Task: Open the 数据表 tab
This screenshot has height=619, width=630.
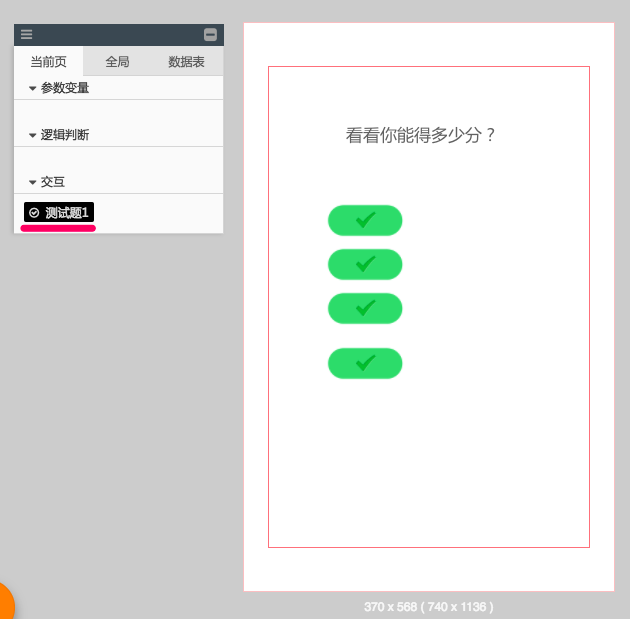Action: click(x=187, y=62)
